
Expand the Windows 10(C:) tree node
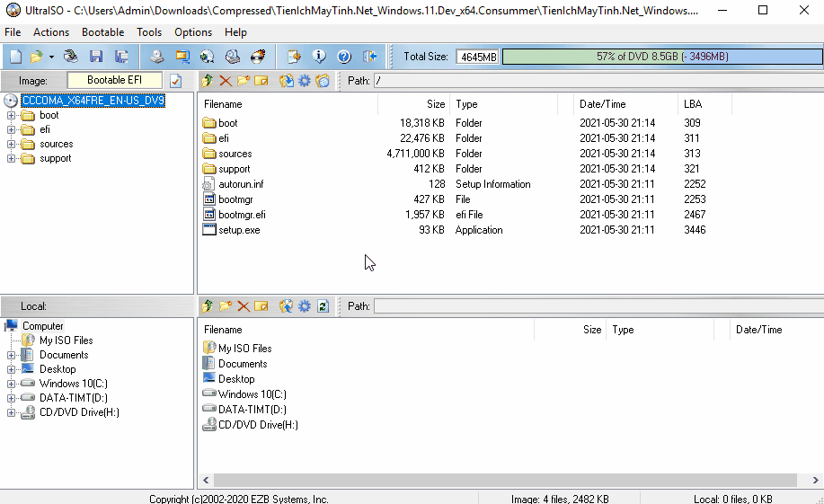(x=11, y=384)
